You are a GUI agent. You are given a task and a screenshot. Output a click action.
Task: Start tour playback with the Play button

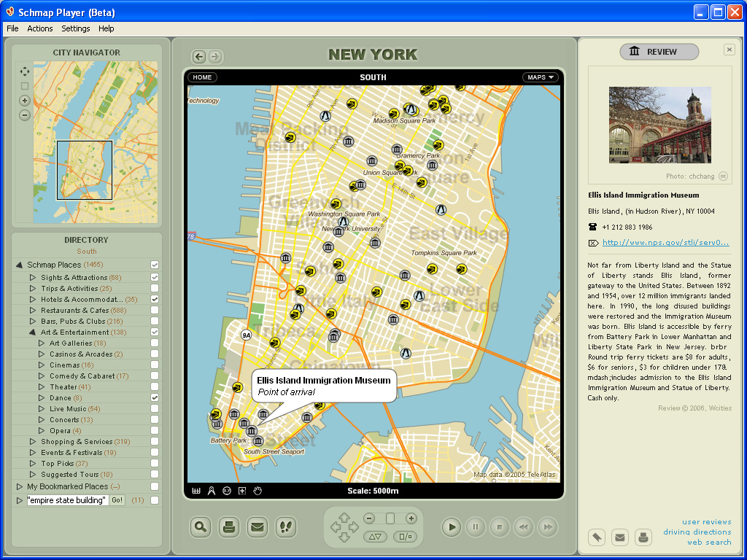pyautogui.click(x=452, y=527)
